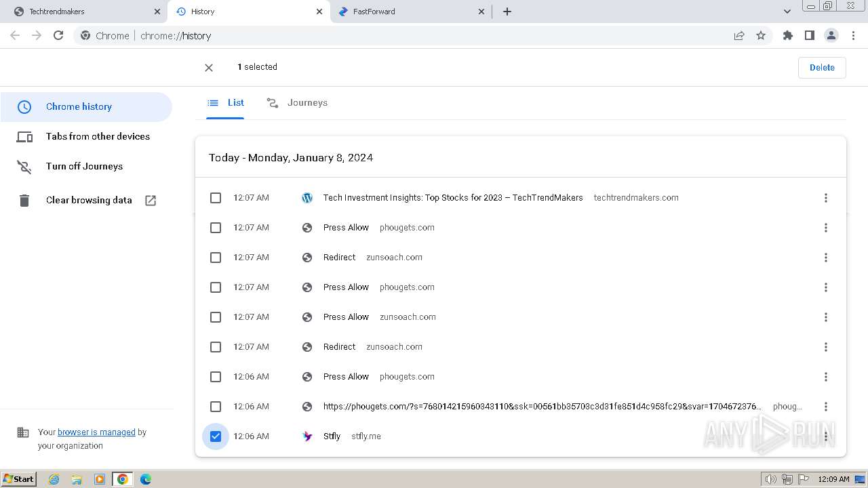
Task: Launch Microsoft Edge from taskbar
Action: pos(145,479)
